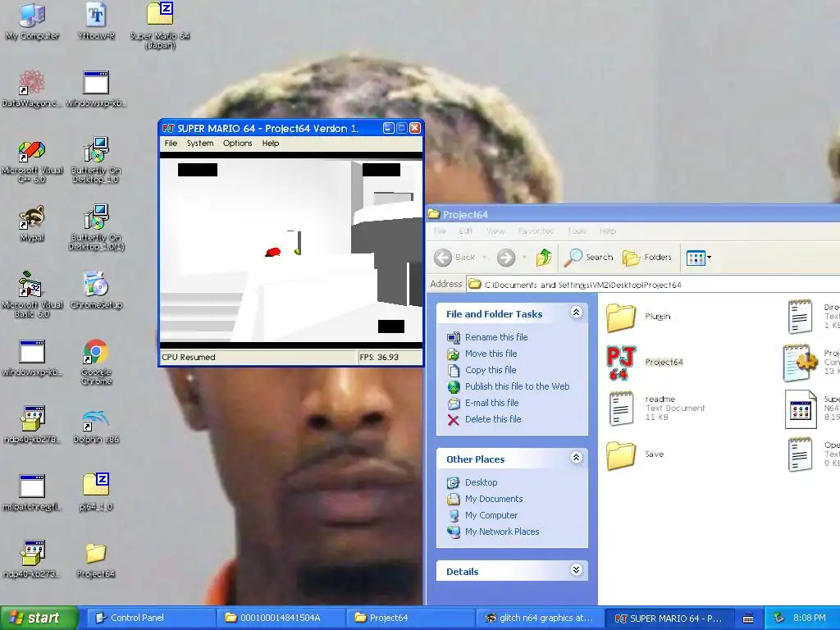Click E-mail this file link
This screenshot has width=840, height=630.
[492, 403]
